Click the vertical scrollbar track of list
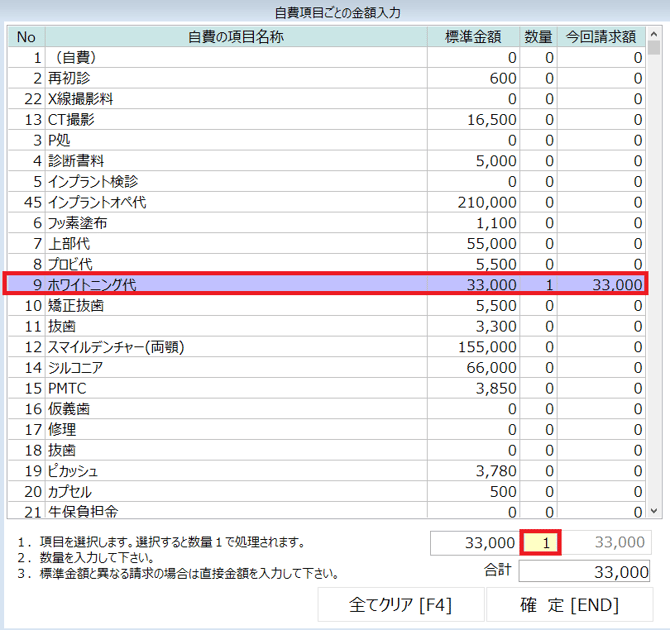 654,300
